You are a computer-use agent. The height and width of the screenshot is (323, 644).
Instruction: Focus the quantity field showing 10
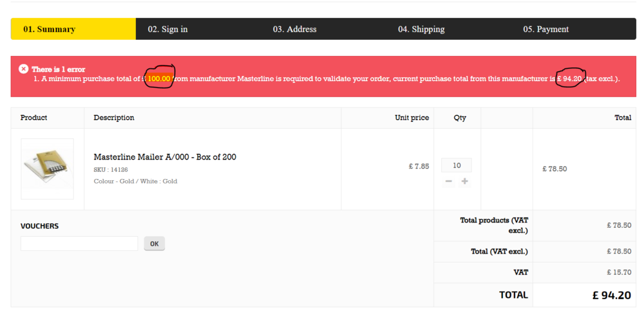[456, 165]
